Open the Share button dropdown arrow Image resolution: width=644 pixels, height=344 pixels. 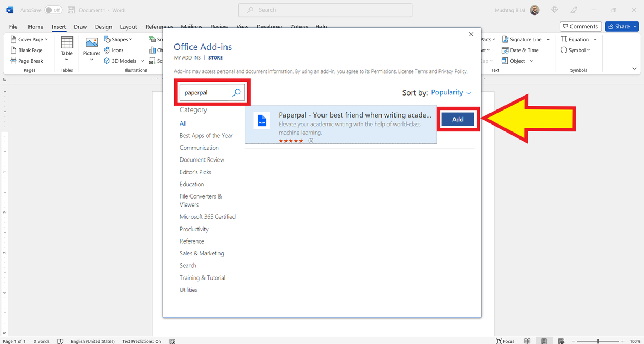[635, 26]
